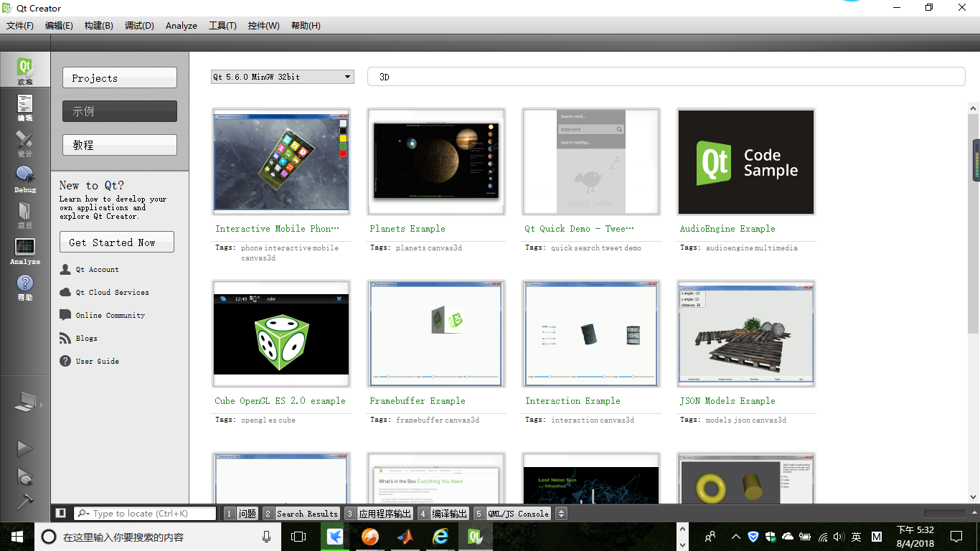Open the Search Results output pane
Screen dimensions: 980x551
(x=301, y=514)
